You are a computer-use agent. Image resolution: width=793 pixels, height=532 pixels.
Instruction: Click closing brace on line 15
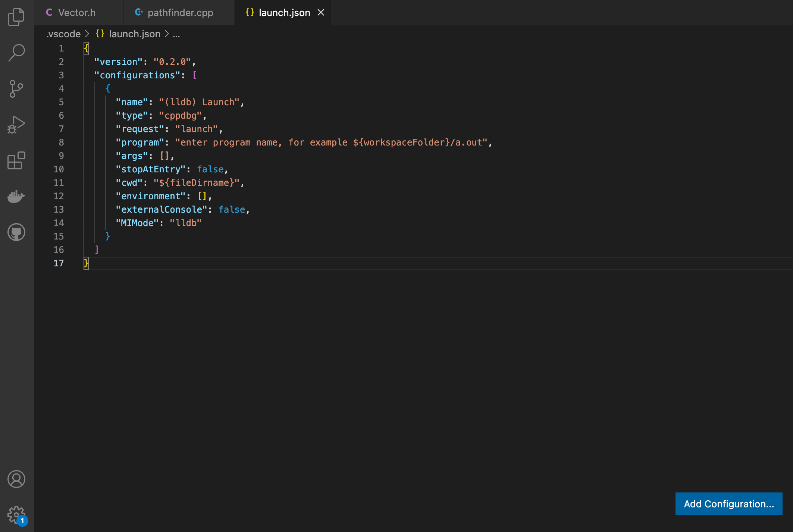point(108,236)
